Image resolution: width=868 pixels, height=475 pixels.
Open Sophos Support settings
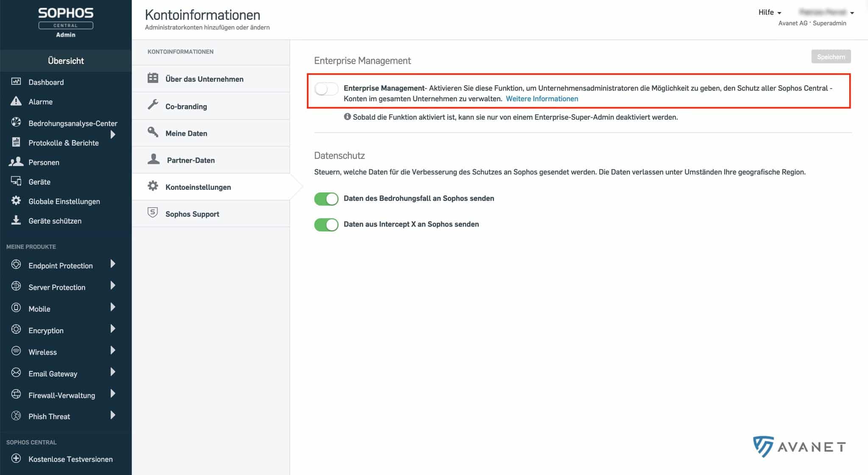(211, 214)
